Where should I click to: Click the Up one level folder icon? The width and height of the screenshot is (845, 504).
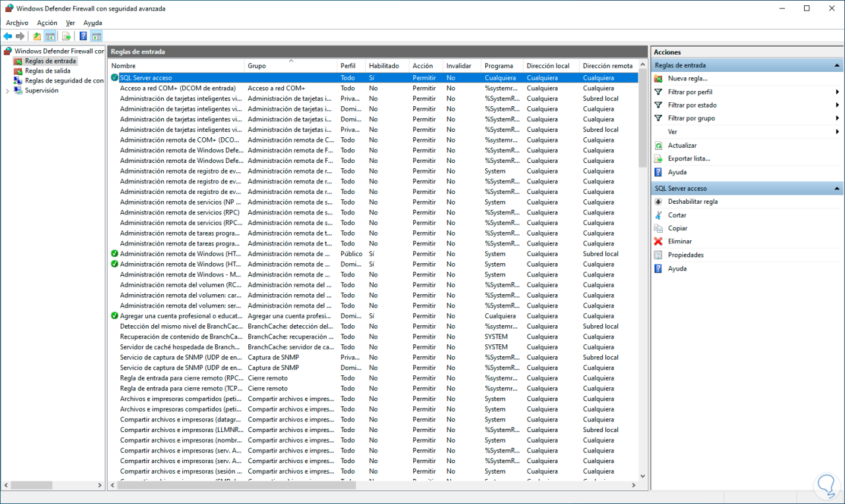(37, 36)
